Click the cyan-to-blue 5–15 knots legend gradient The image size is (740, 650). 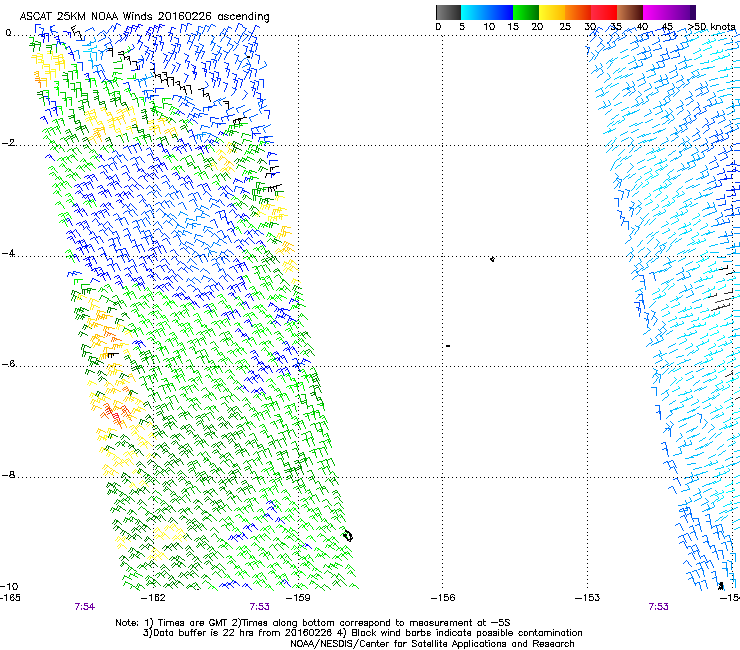[x=487, y=12]
